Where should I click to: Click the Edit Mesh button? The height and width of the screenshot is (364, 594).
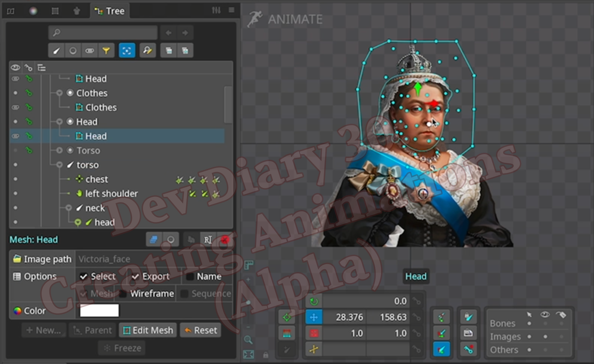(148, 330)
